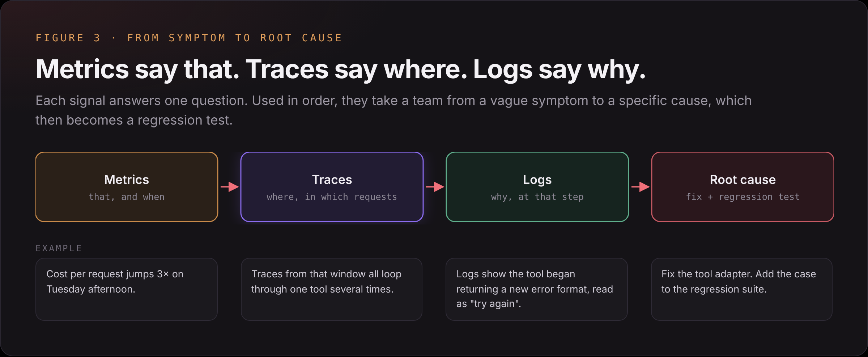Click 'fix + regression test' subtitle
The width and height of the screenshot is (868, 357).
[x=743, y=197]
